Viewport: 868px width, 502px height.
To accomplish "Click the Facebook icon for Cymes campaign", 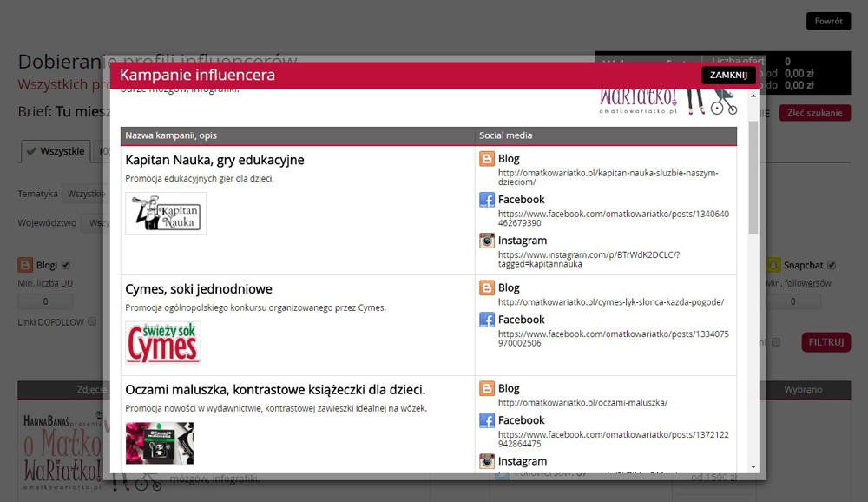I will (487, 320).
